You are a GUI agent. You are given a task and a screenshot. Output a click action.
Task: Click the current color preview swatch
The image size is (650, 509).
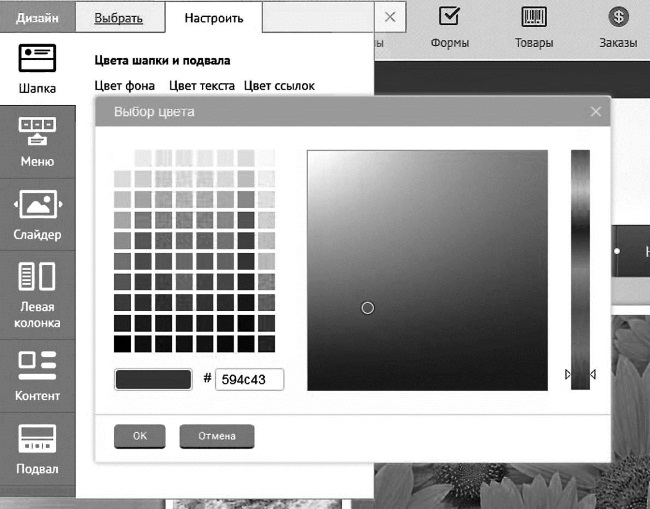(153, 379)
